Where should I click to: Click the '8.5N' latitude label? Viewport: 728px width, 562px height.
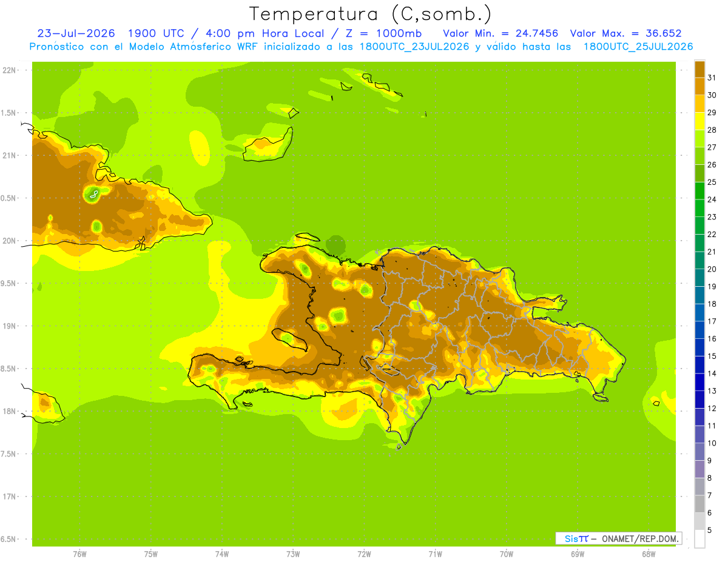point(9,369)
